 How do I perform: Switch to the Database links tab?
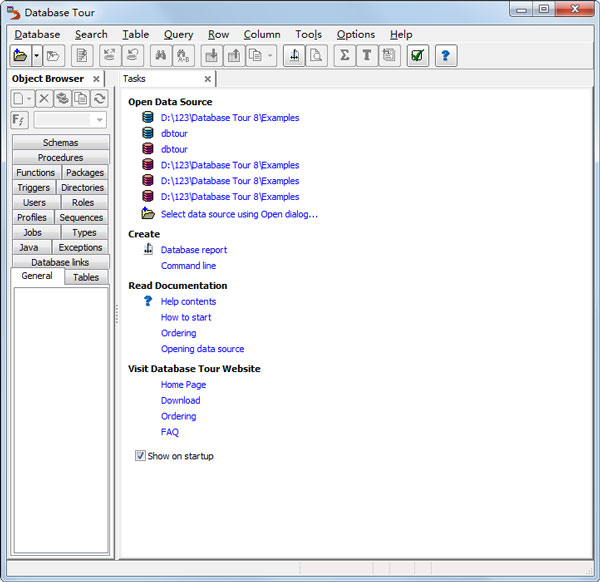coord(60,262)
